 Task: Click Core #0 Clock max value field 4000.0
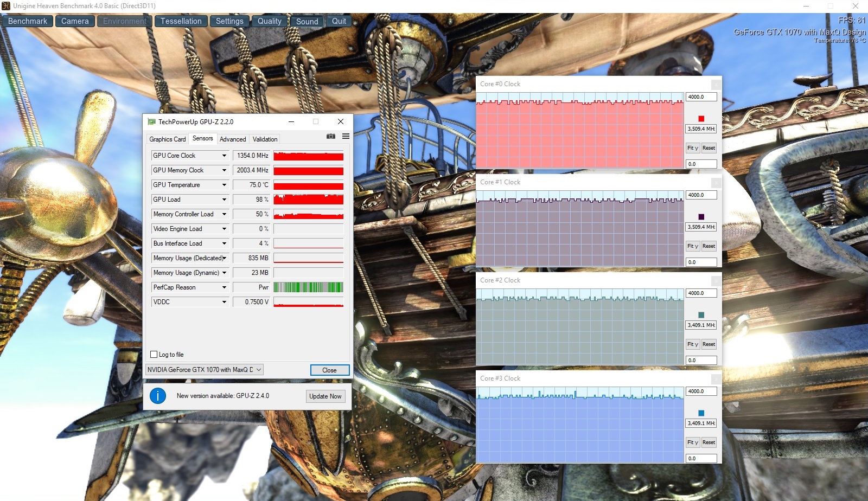pos(701,97)
